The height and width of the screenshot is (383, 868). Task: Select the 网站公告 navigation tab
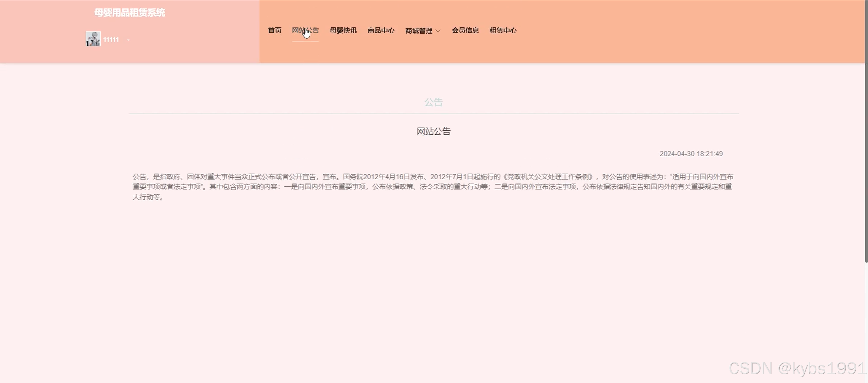tap(305, 30)
